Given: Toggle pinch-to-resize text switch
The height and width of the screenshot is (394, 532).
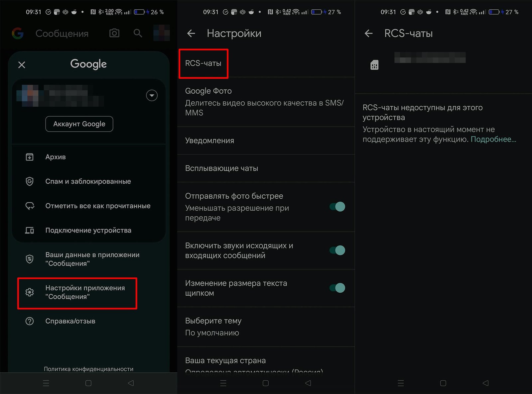Looking at the screenshot, I should [337, 288].
